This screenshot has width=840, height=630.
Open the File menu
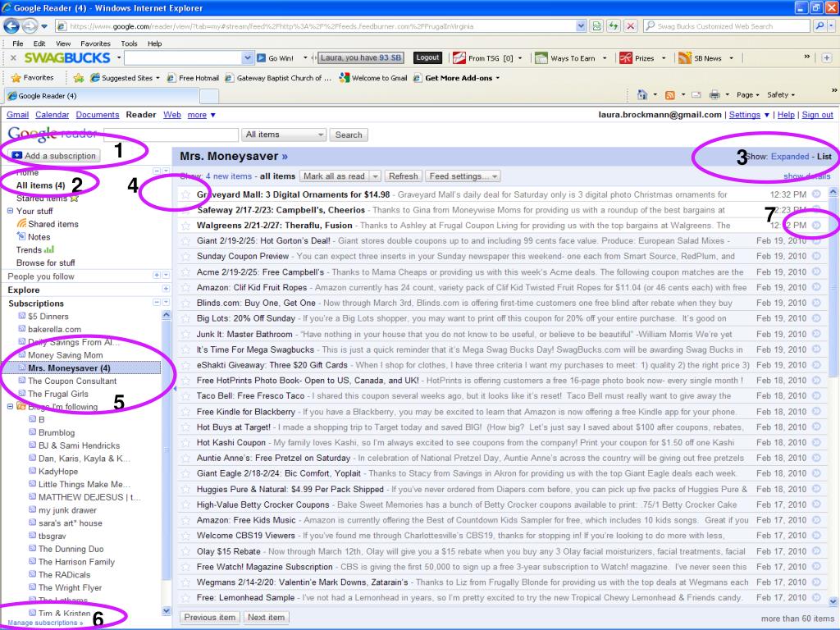tap(18, 43)
